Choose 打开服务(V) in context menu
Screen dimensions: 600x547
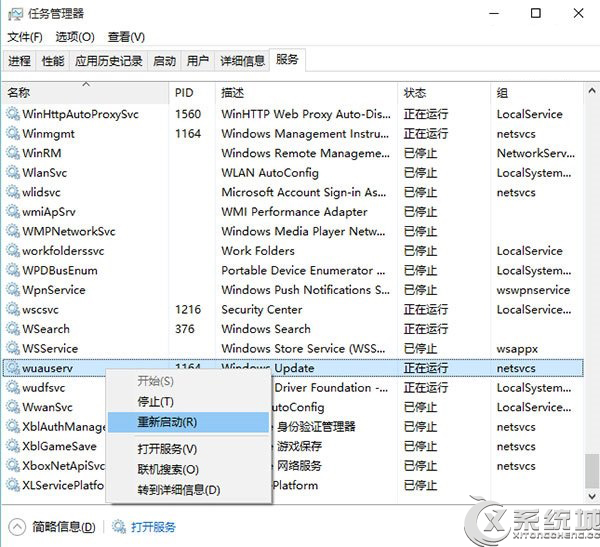[190, 449]
